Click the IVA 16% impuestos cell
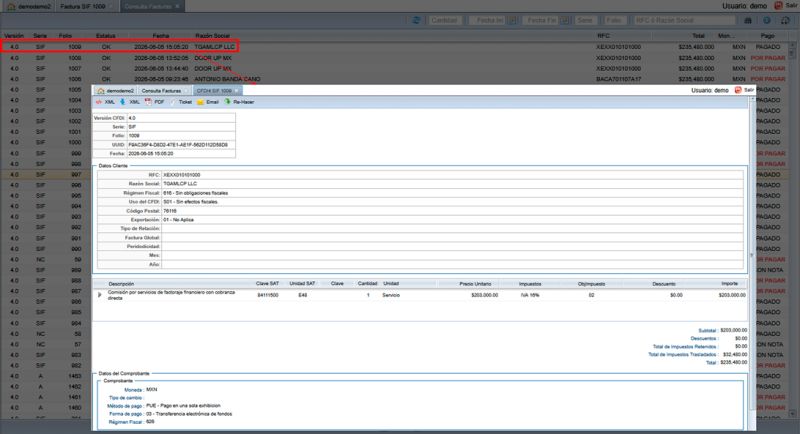 (x=530, y=295)
